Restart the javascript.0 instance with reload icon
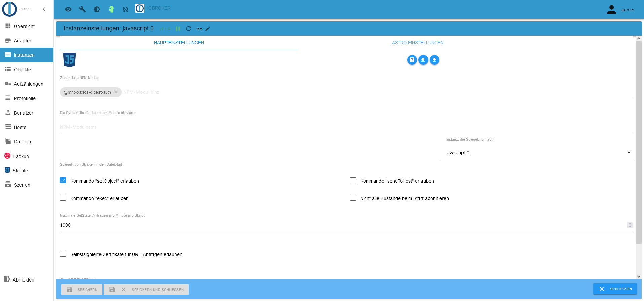 point(189,29)
